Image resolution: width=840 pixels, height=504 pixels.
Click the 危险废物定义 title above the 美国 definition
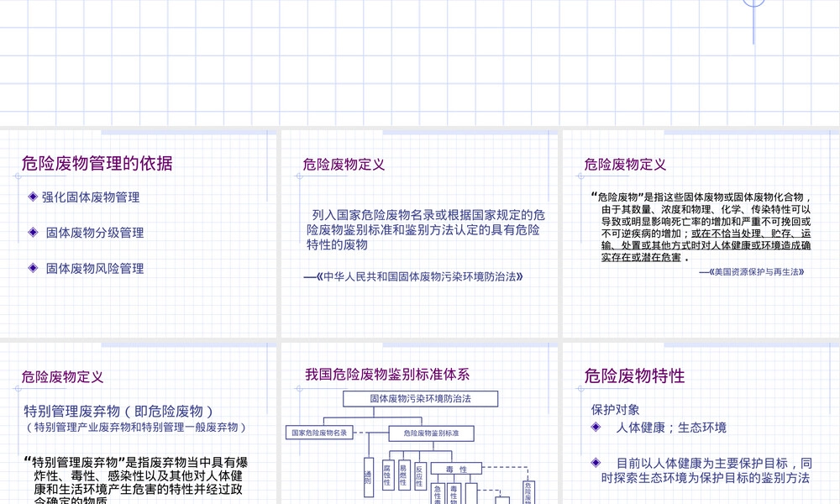[625, 165]
